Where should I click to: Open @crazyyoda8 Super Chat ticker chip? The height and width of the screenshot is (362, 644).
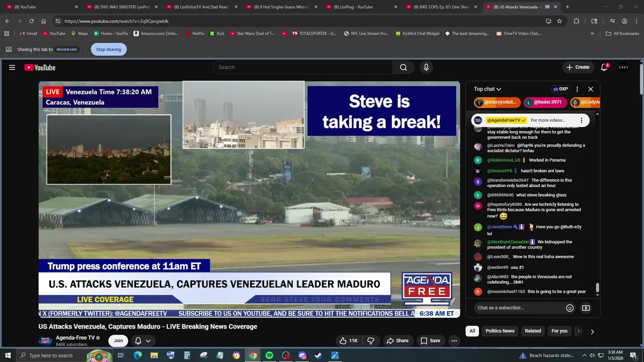click(497, 102)
